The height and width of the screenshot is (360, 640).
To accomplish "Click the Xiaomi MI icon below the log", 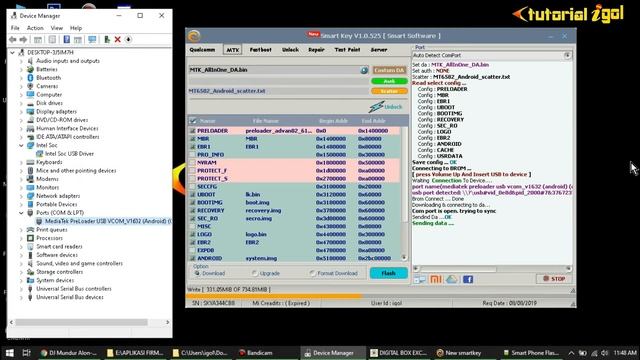I will pos(436,279).
